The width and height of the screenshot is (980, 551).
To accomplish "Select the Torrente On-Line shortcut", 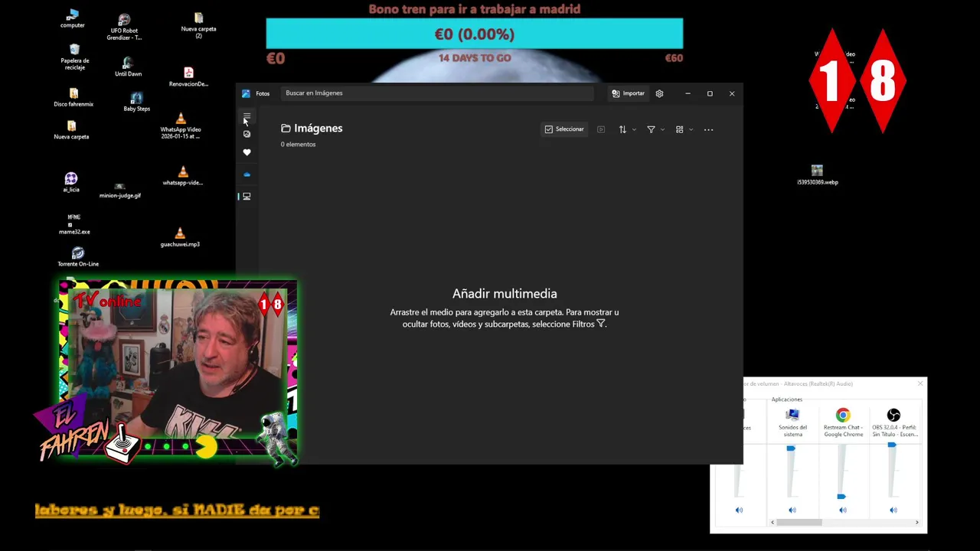I will pos(78,256).
